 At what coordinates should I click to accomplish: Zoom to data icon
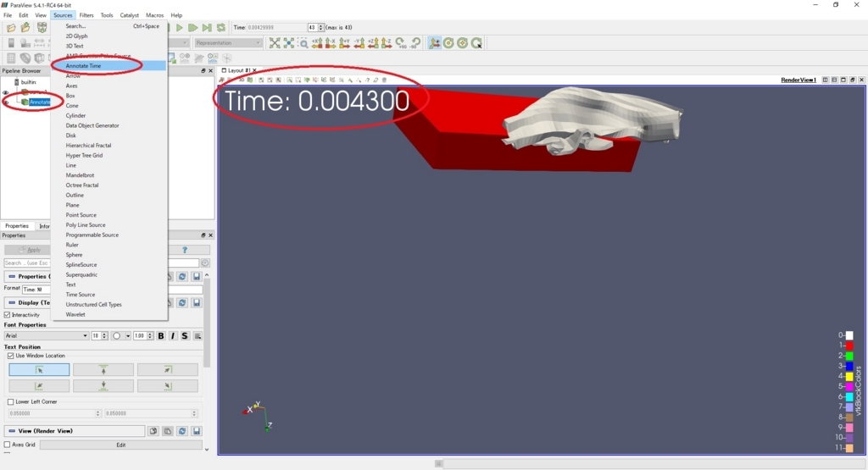pos(289,42)
